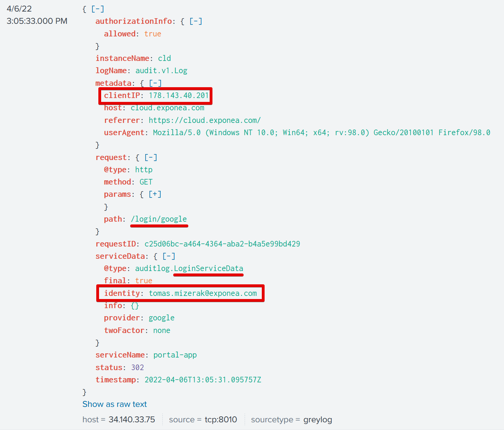Select the sourcetype field value greylog
This screenshot has height=430, width=504.
click(318, 419)
